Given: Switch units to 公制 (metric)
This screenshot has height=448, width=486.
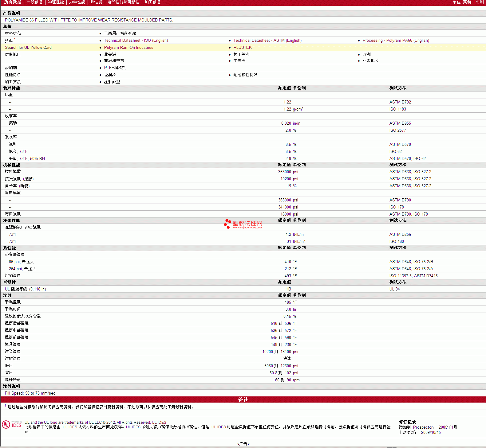Looking at the screenshot, I should pos(480,2).
